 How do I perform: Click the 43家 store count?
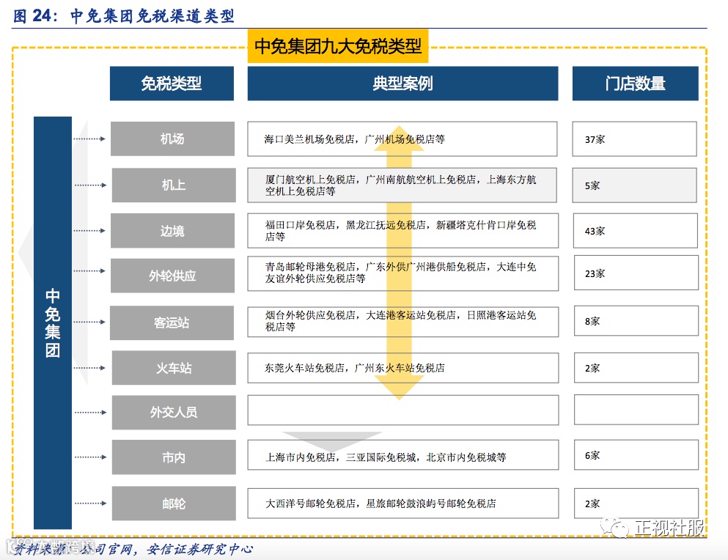coord(595,231)
